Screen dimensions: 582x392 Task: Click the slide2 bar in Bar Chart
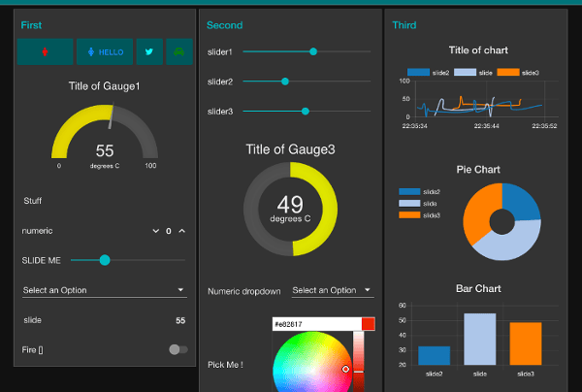click(x=434, y=355)
